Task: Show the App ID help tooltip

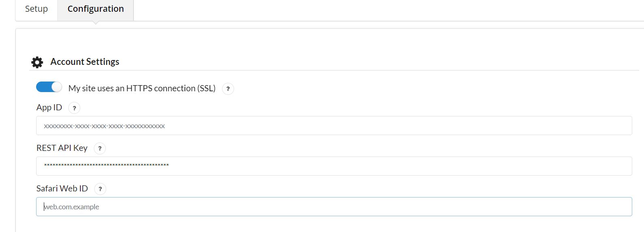Action: click(74, 108)
